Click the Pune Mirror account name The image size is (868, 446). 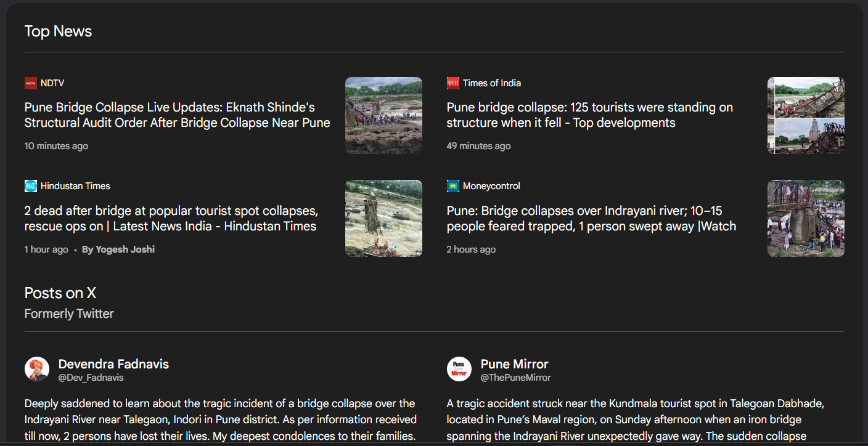[x=515, y=364]
